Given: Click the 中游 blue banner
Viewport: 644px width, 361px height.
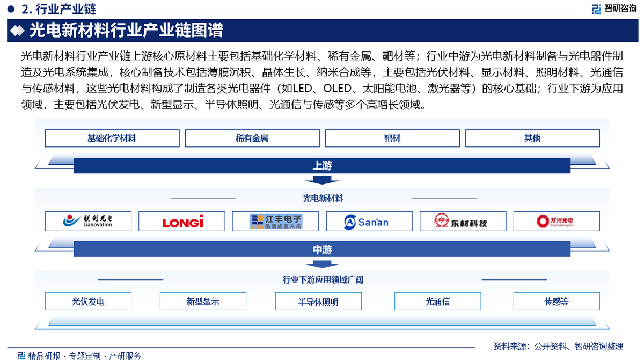Looking at the screenshot, I should click(x=322, y=249).
